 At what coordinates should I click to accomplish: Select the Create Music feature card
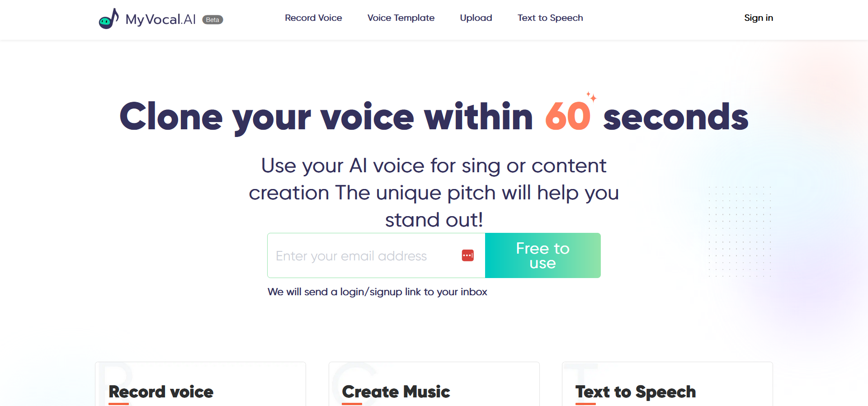pyautogui.click(x=434, y=384)
